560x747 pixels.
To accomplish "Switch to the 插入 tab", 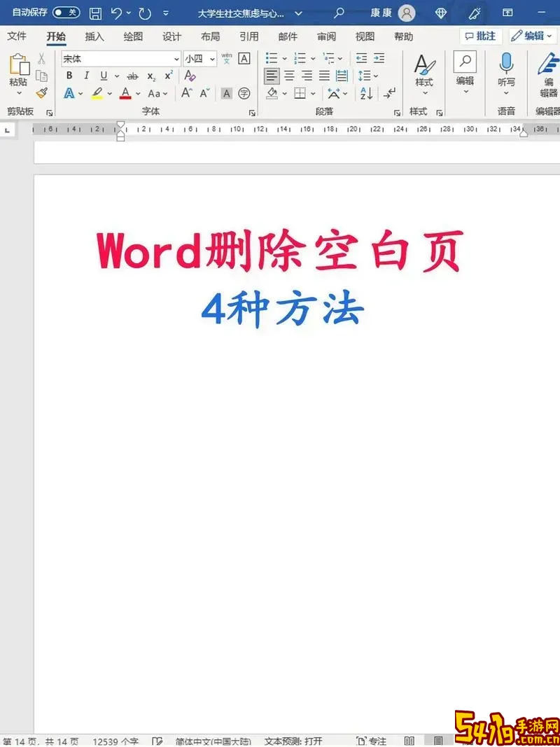I will 94,36.
